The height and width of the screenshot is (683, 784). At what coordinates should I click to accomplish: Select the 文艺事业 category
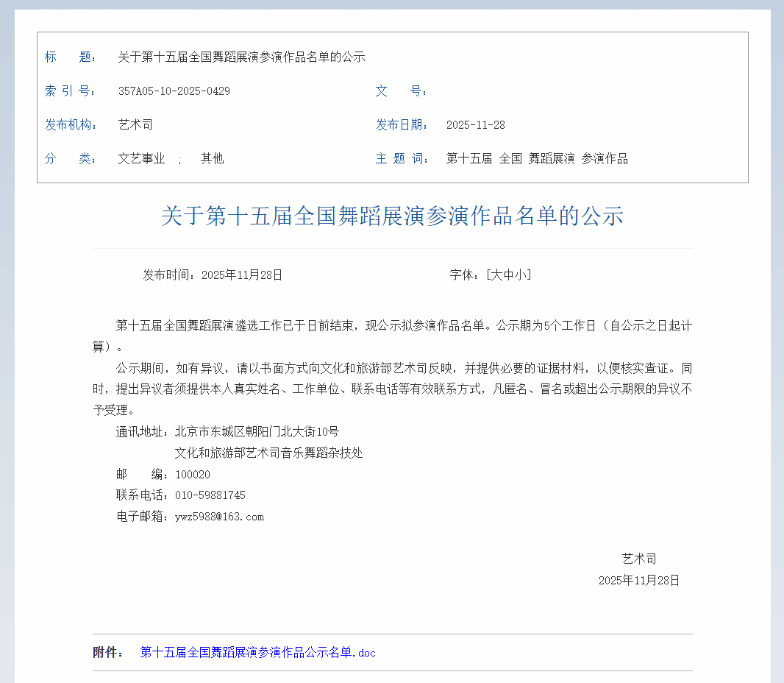(x=141, y=159)
